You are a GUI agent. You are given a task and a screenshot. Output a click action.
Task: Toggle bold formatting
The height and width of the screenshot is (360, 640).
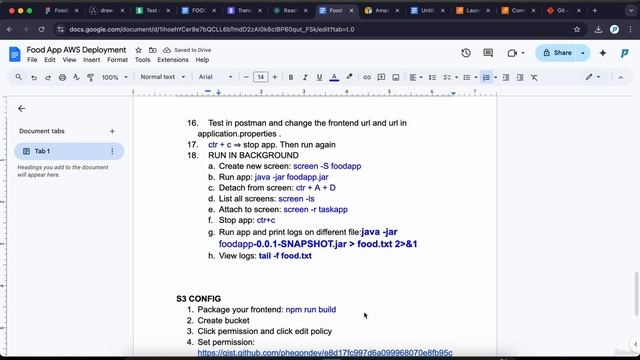coord(291,77)
